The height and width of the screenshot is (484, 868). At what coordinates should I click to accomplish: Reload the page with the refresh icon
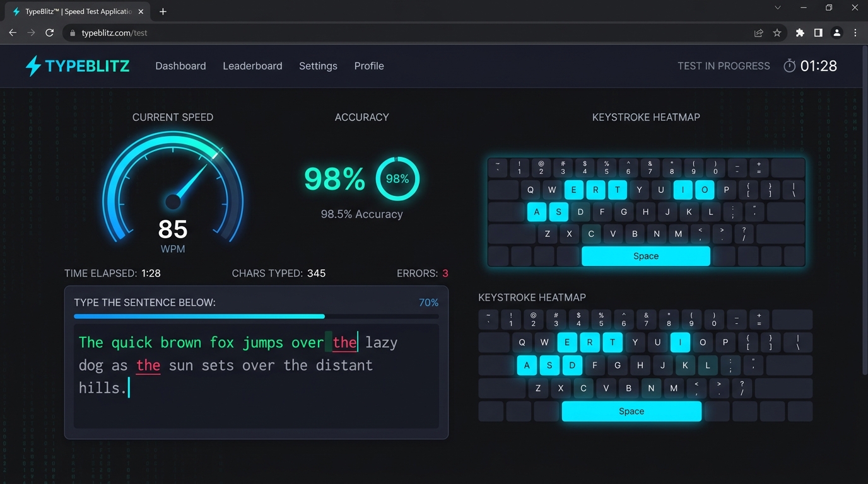(50, 33)
